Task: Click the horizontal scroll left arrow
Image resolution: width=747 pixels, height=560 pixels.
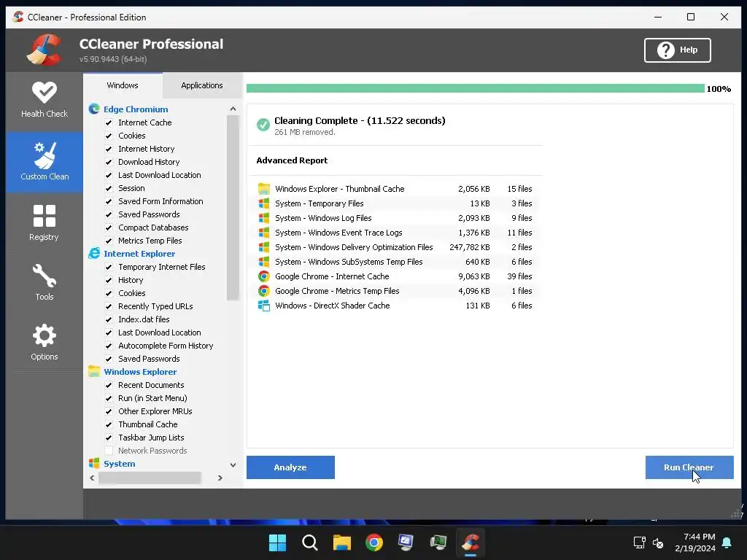Action: [93, 478]
